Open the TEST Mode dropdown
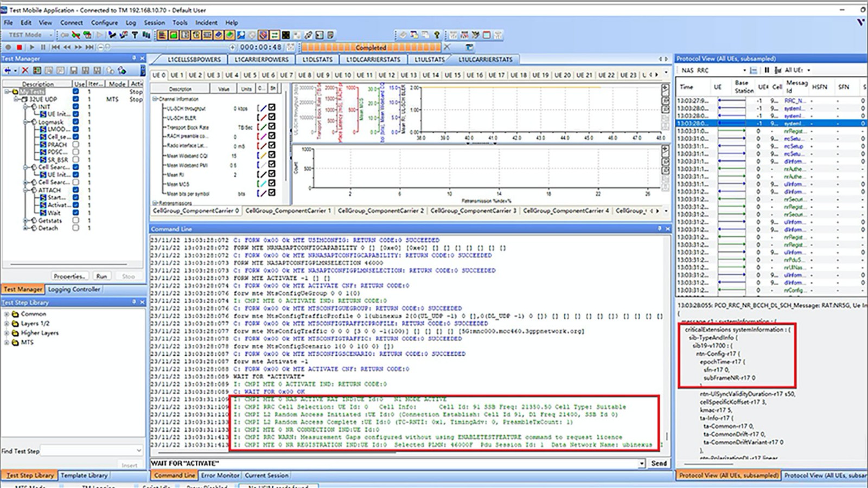Viewport: 868px width, 488px height. [x=51, y=35]
